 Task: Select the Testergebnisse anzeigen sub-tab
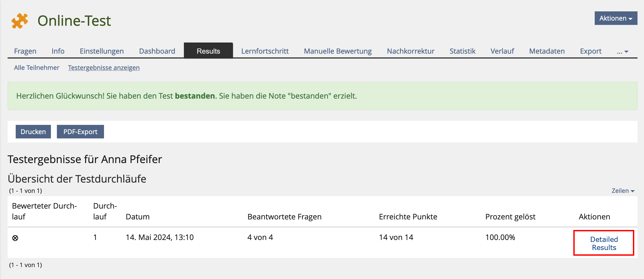click(x=104, y=68)
